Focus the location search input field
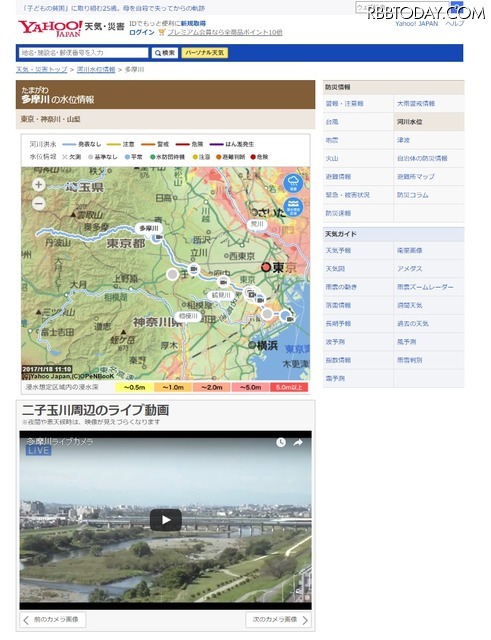Viewport: 491px width, 640px height. coord(84,53)
